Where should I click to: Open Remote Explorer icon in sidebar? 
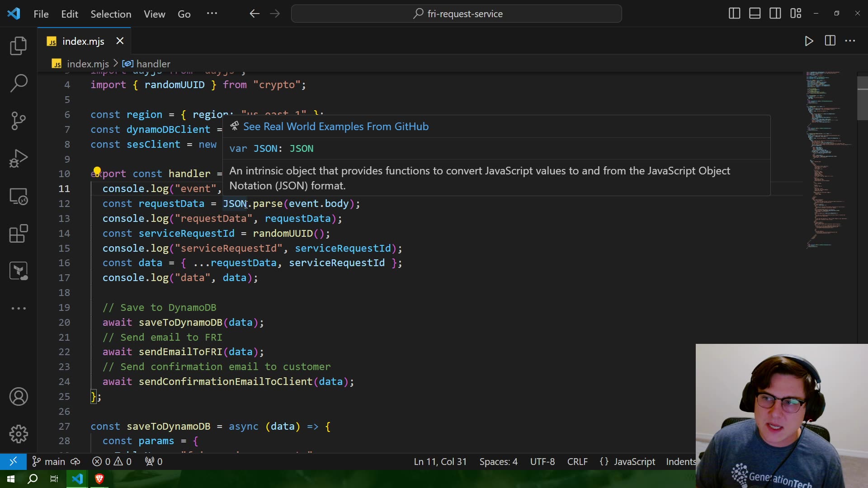[x=19, y=196]
